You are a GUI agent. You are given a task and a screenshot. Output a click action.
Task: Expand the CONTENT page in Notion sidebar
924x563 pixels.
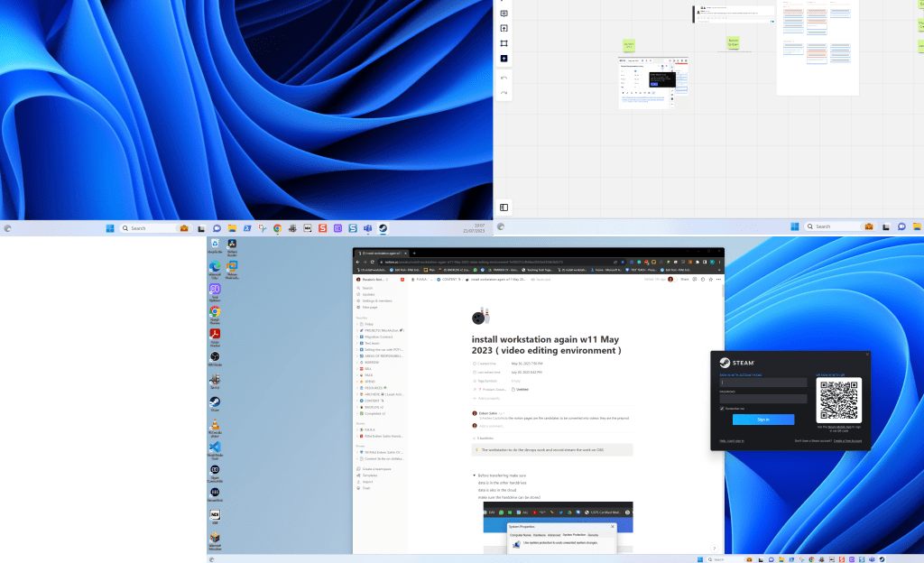(357, 401)
